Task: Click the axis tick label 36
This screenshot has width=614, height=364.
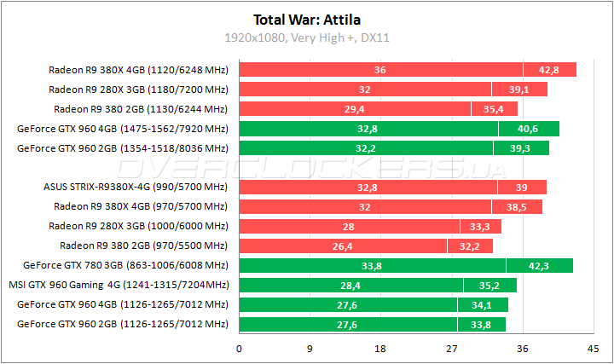Action: 523,348
